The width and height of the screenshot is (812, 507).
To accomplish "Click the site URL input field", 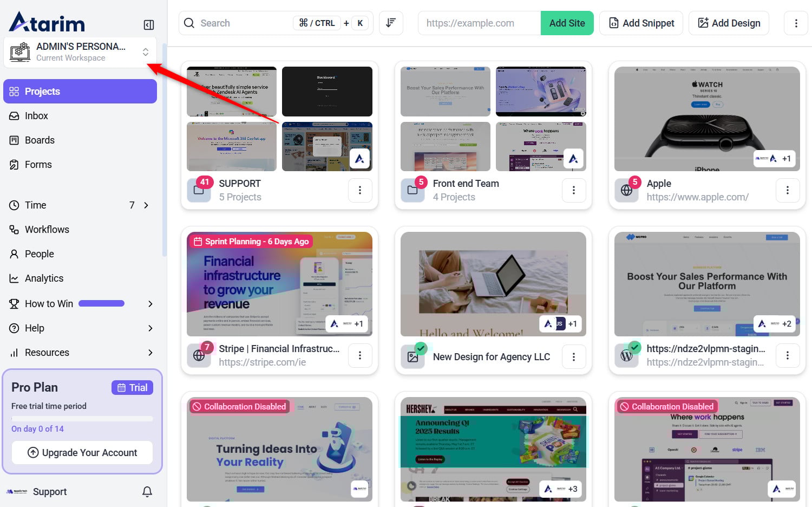I will coord(479,23).
